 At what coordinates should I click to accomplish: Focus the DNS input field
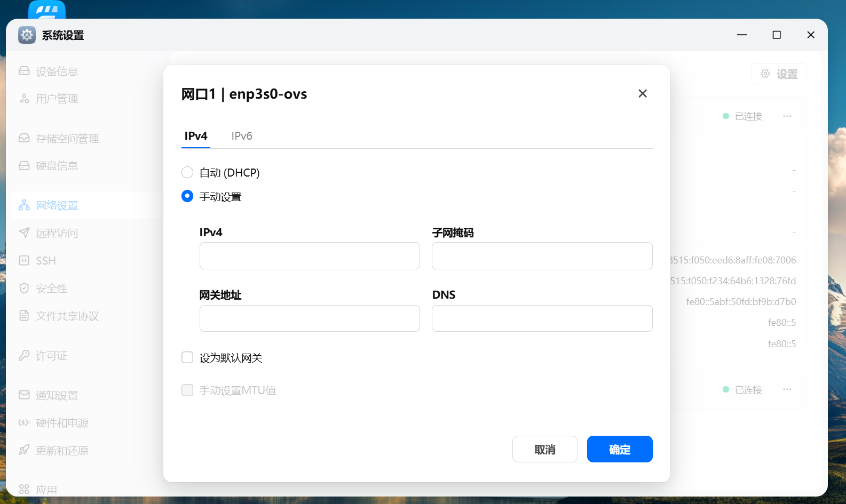tap(542, 318)
